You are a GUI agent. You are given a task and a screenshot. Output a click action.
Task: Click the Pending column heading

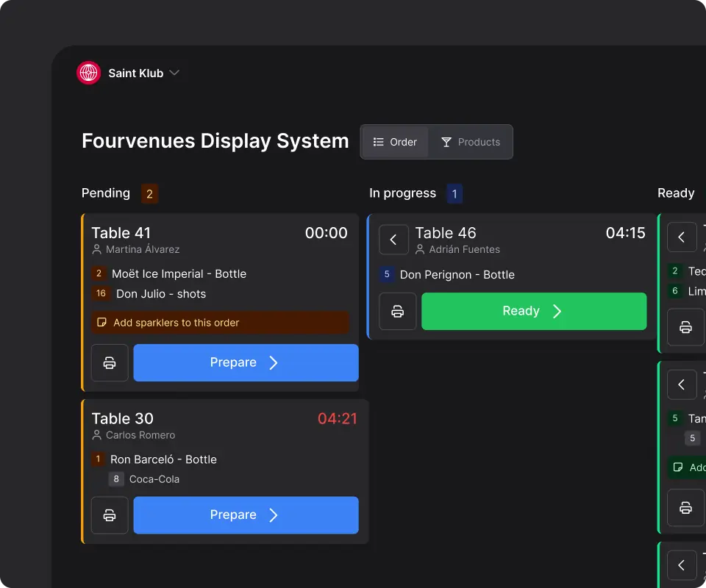pos(106,193)
